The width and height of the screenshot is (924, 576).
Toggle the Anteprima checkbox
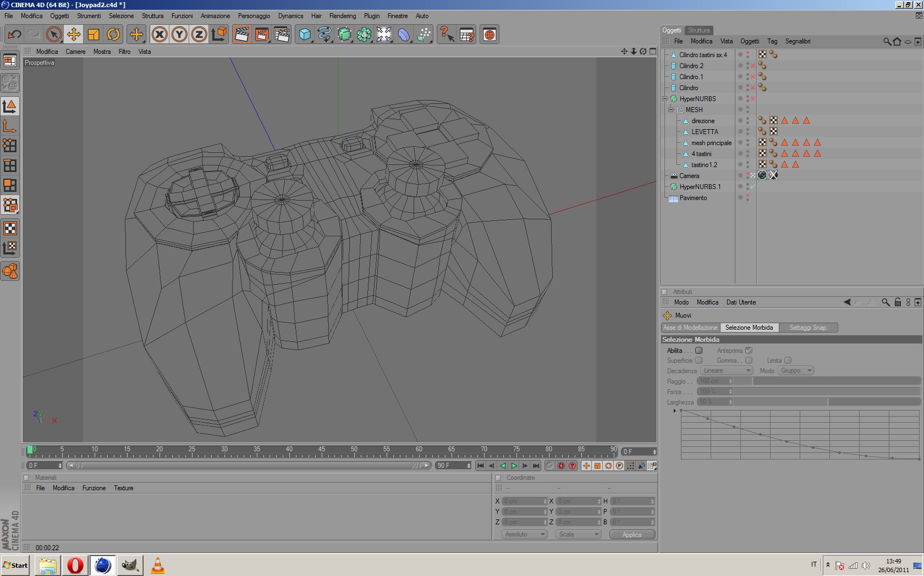(x=749, y=351)
